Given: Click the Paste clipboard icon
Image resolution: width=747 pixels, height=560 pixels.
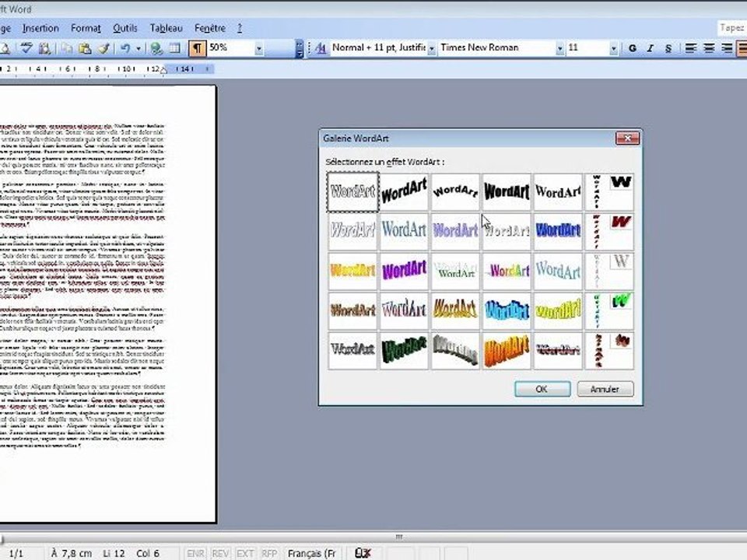Looking at the screenshot, I should coord(85,48).
